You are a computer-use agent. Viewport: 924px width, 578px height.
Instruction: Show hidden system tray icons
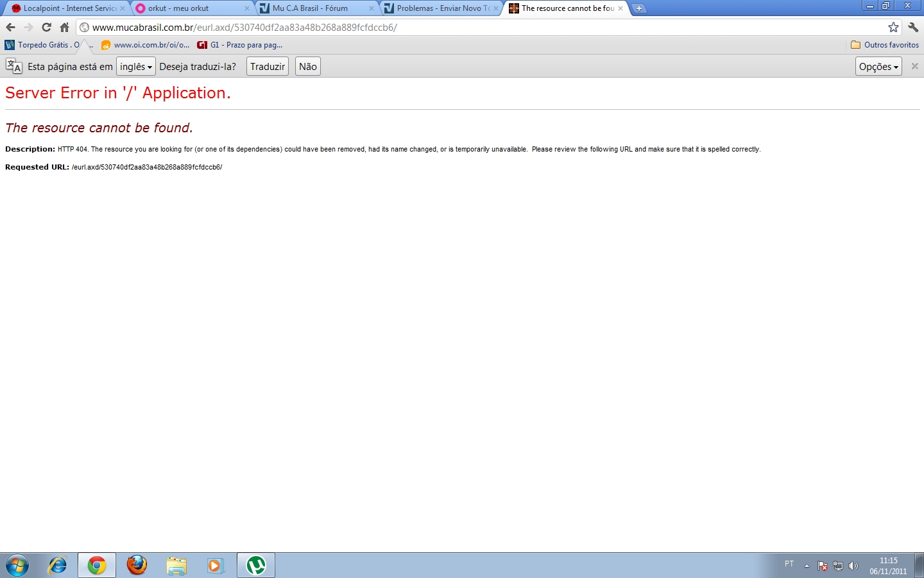[x=807, y=566]
